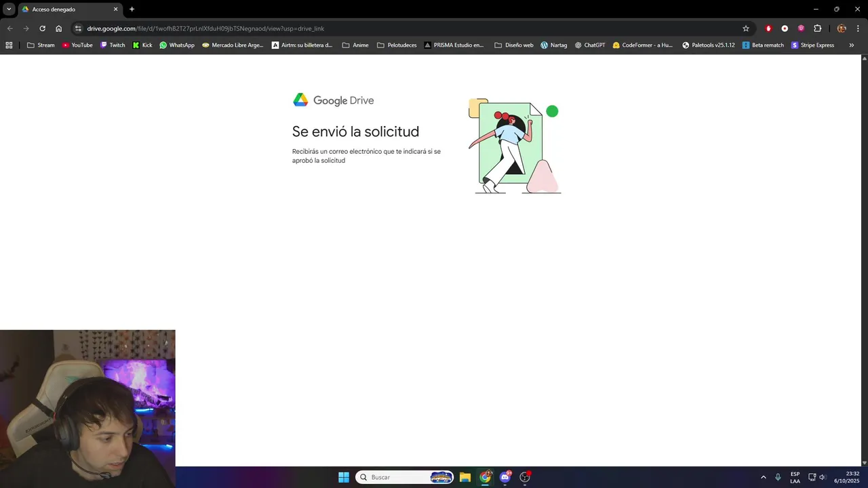This screenshot has height=488, width=868.
Task: Expand the Anime bookmarks folder
Action: 355,45
